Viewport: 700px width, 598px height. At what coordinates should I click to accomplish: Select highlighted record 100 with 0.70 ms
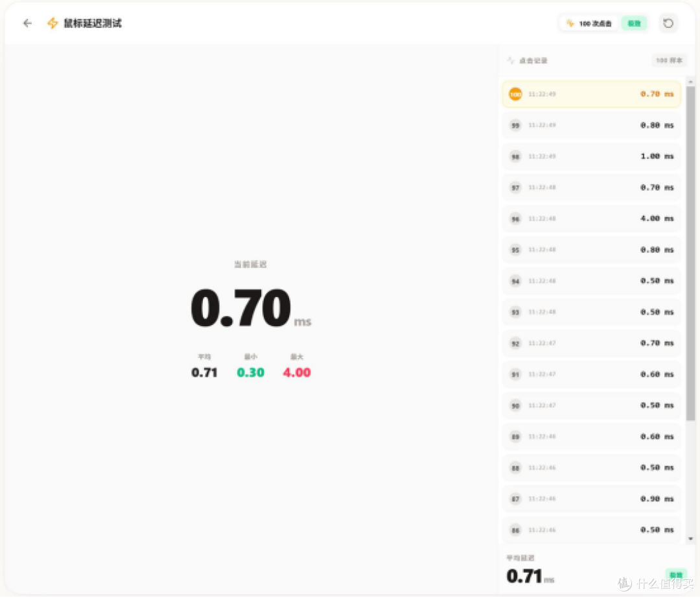(x=591, y=94)
